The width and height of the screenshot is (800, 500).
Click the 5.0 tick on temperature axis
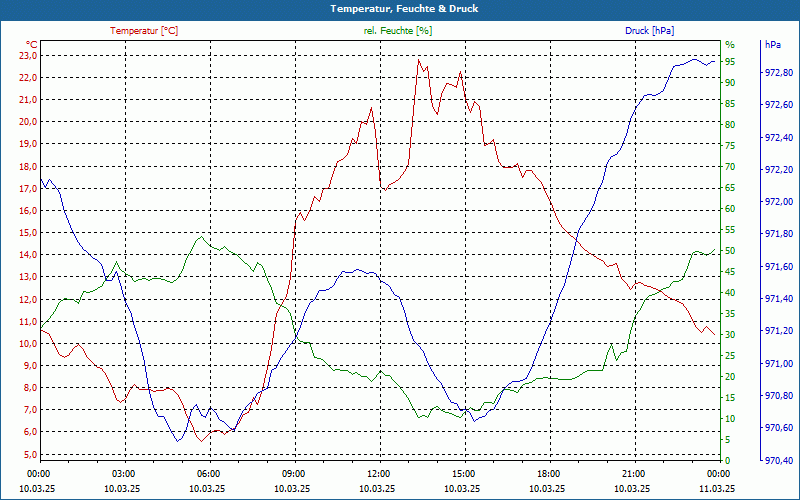(x=29, y=454)
